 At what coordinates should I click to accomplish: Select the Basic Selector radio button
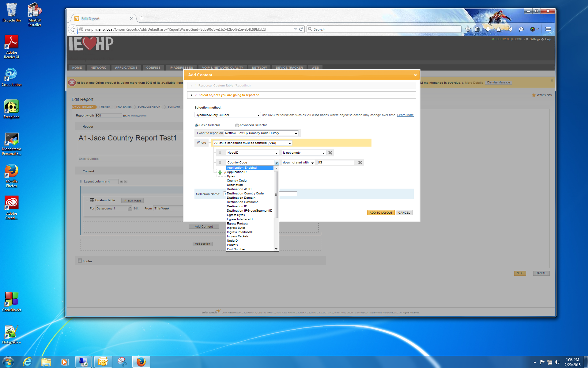coord(197,125)
